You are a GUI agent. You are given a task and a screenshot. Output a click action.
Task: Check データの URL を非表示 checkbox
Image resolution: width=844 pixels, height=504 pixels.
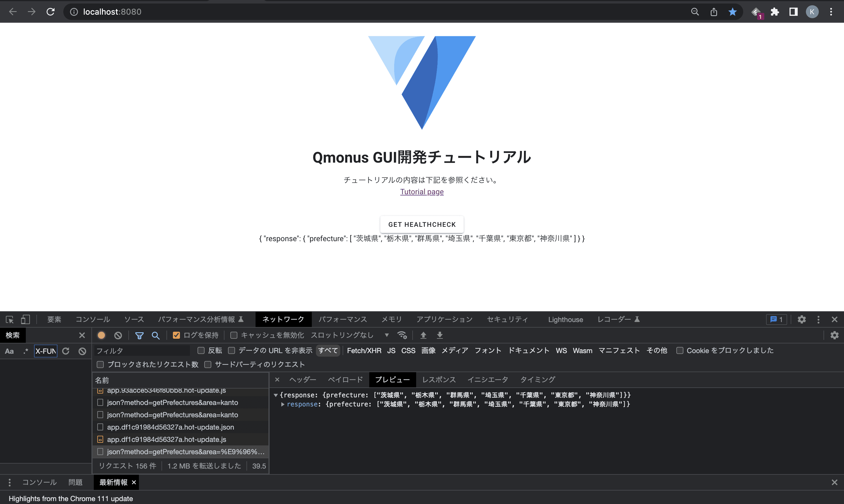(x=232, y=351)
